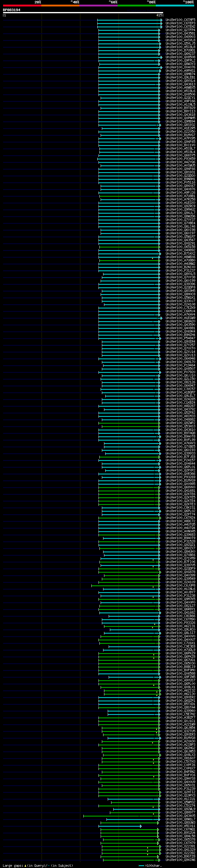
Task: Open hit UniRef100_C6TMF5
Action: (x=180, y=20)
